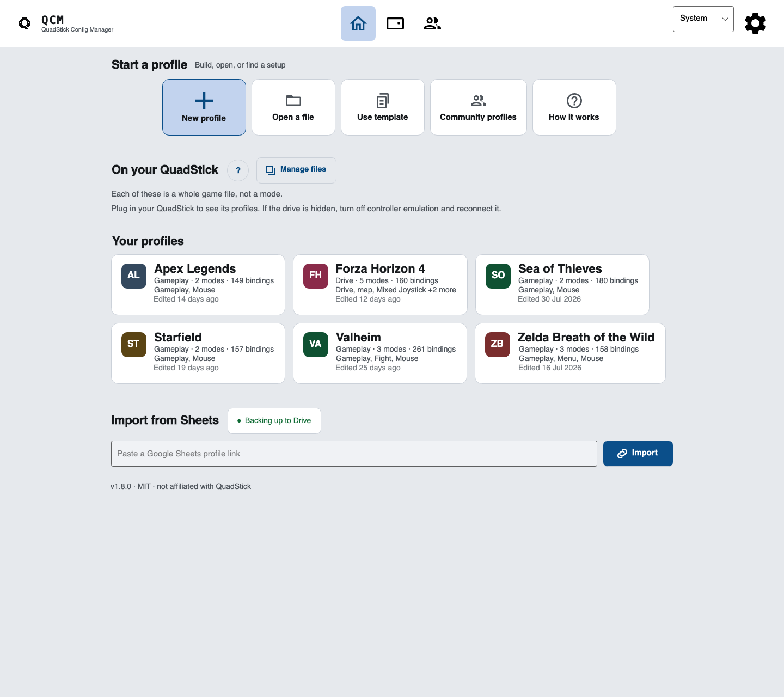Create a New profile
This screenshot has height=697, width=784.
(204, 107)
